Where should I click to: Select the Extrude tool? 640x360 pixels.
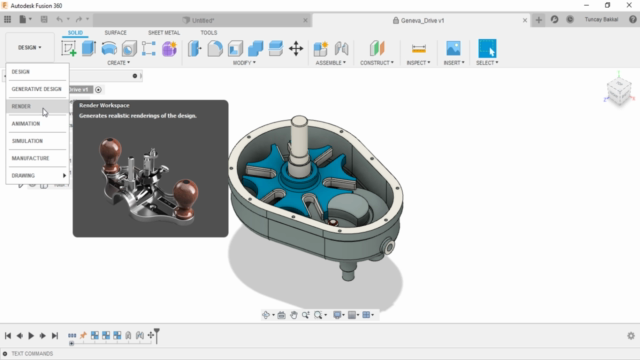[x=89, y=48]
